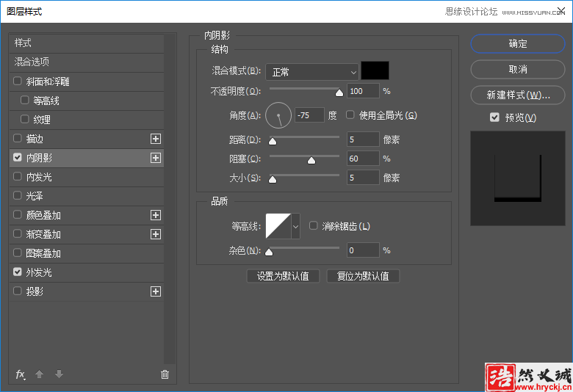
Task: Open the black shadow color swatch
Action: tap(375, 71)
